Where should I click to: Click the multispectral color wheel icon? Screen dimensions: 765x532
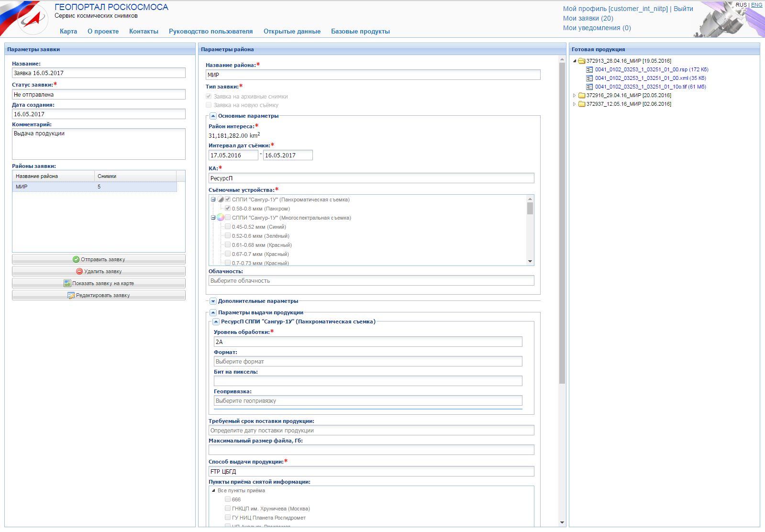click(x=220, y=218)
